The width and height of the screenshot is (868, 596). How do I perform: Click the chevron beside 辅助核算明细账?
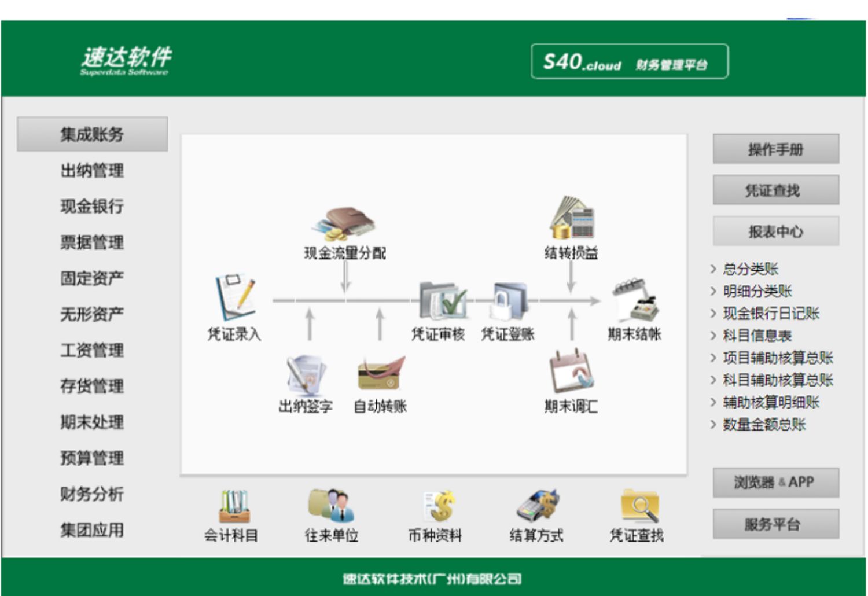(x=713, y=403)
